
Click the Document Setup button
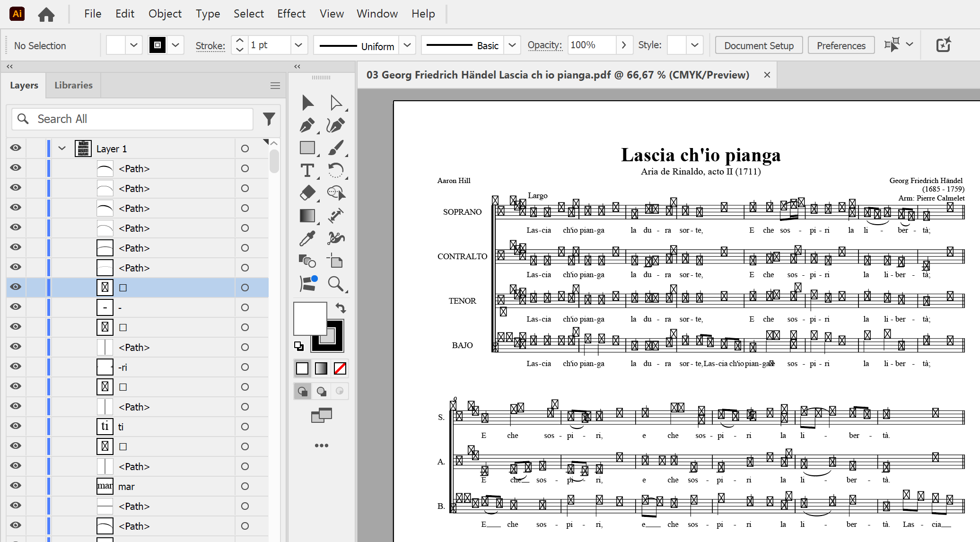pyautogui.click(x=759, y=45)
